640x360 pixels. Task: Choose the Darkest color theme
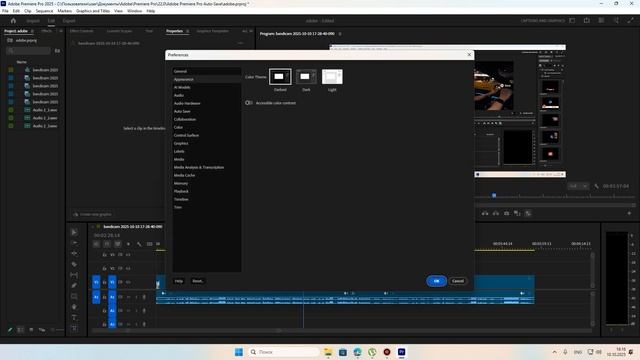pyautogui.click(x=280, y=77)
